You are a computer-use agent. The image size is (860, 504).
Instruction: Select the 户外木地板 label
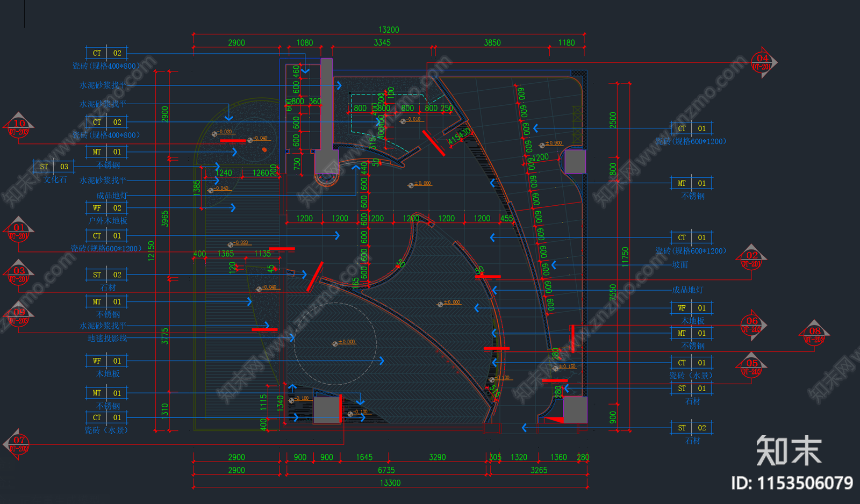(108, 221)
